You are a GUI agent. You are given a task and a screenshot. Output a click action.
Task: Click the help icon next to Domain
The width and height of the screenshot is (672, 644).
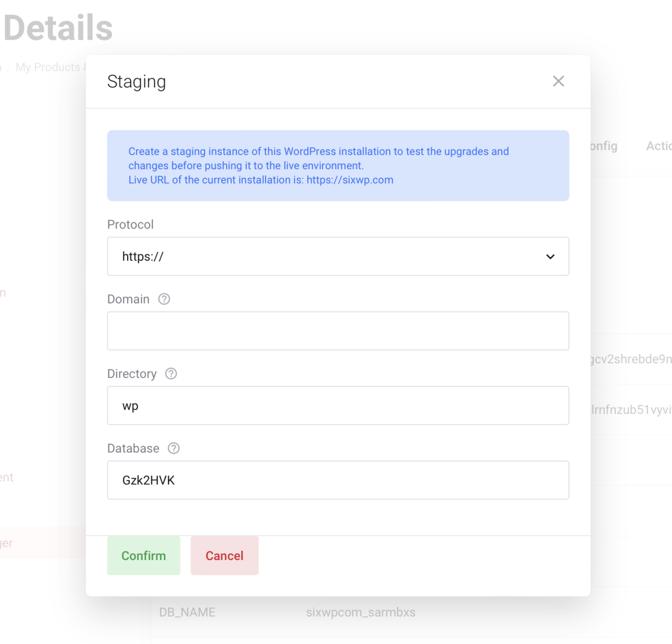tap(164, 299)
